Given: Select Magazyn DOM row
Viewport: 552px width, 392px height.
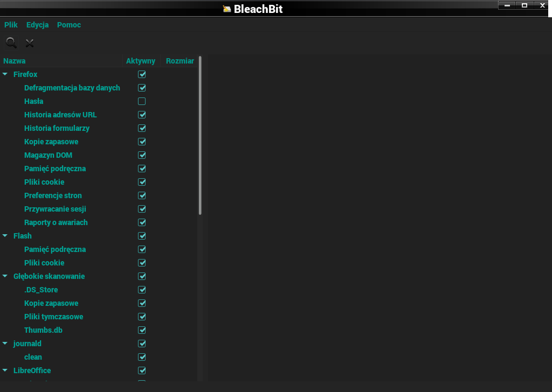Looking at the screenshot, I should 99,155.
